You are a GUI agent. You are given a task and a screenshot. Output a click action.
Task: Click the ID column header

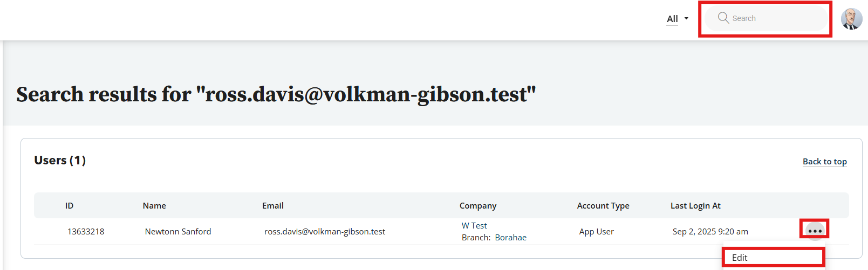pyautogui.click(x=69, y=205)
